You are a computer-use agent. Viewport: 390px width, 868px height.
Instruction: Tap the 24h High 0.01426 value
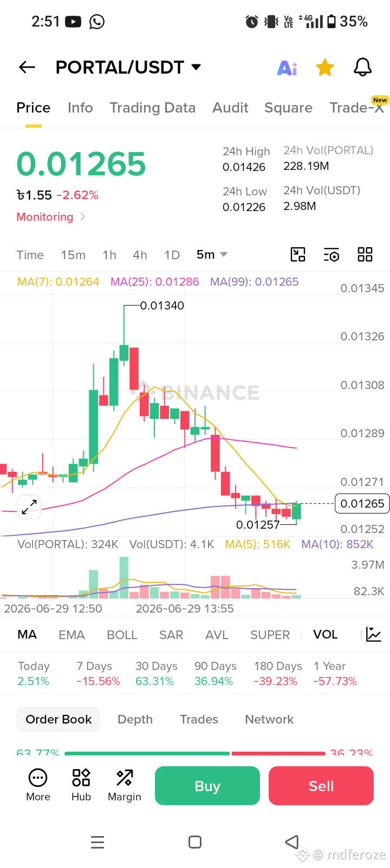coord(244,167)
